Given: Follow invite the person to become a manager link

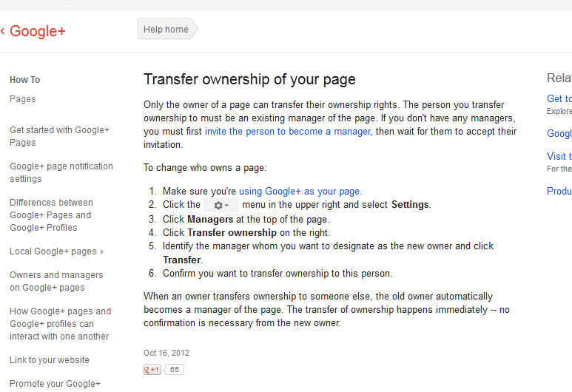Looking at the screenshot, I should pos(287,131).
